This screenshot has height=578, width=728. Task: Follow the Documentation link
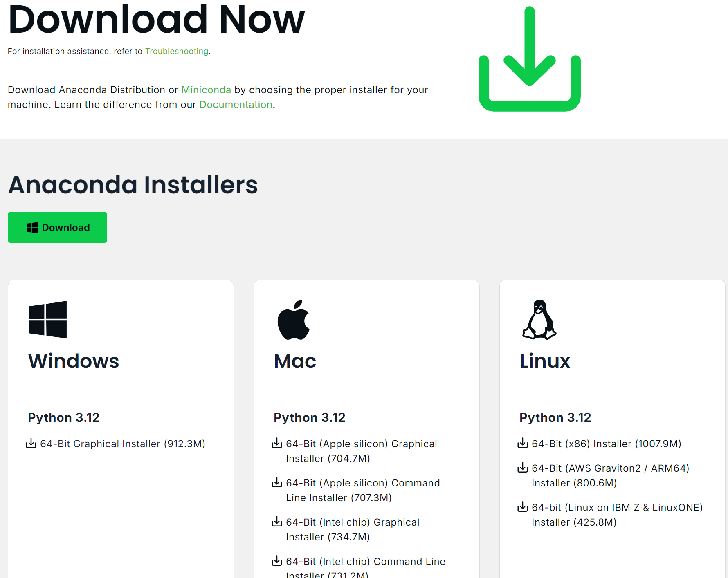[x=236, y=105]
